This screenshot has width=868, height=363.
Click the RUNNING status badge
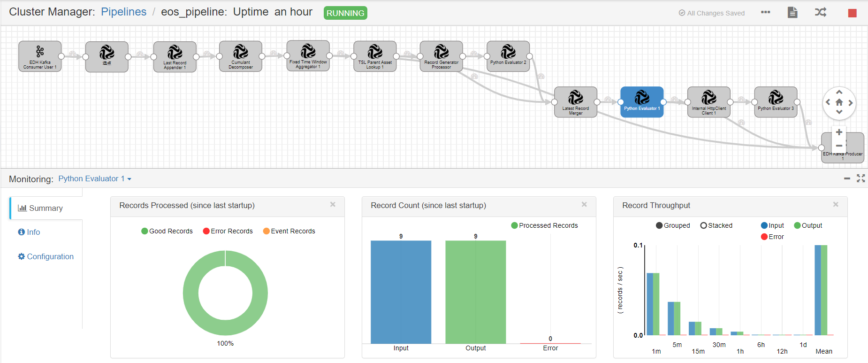(x=345, y=13)
